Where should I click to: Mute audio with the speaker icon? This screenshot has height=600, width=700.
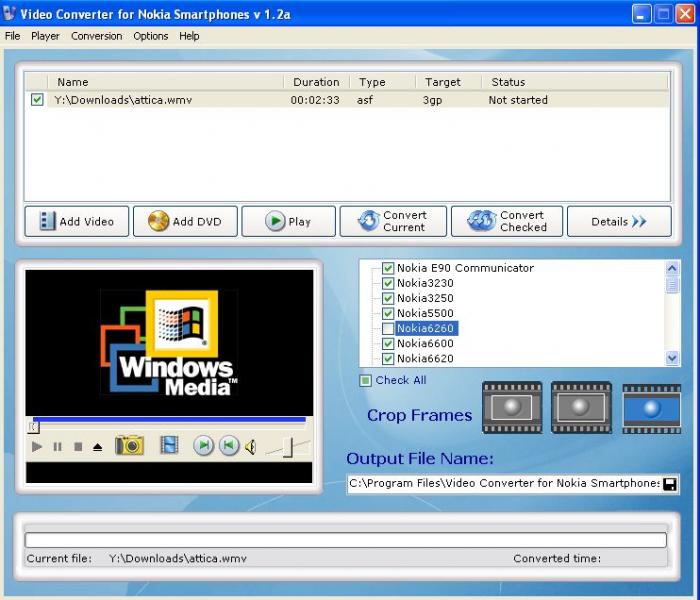[250, 446]
